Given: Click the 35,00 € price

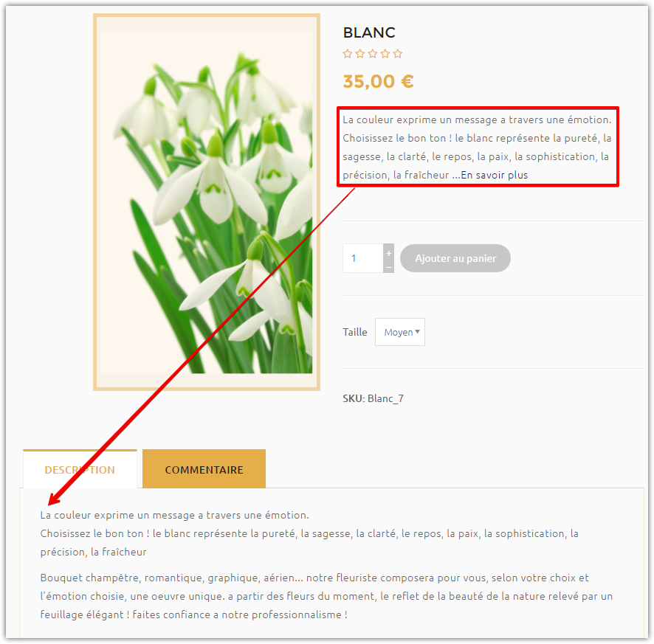Looking at the screenshot, I should coord(379,81).
